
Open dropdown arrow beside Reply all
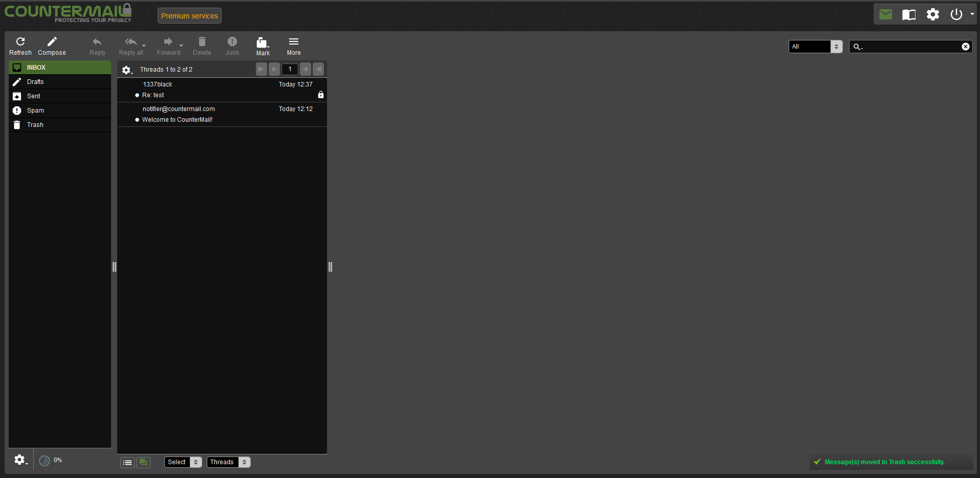click(x=144, y=46)
